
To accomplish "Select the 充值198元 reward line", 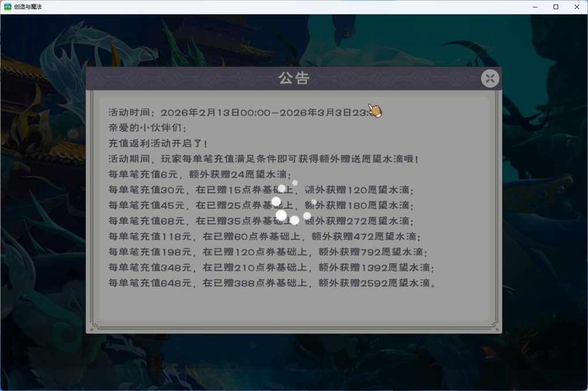I will [267, 252].
